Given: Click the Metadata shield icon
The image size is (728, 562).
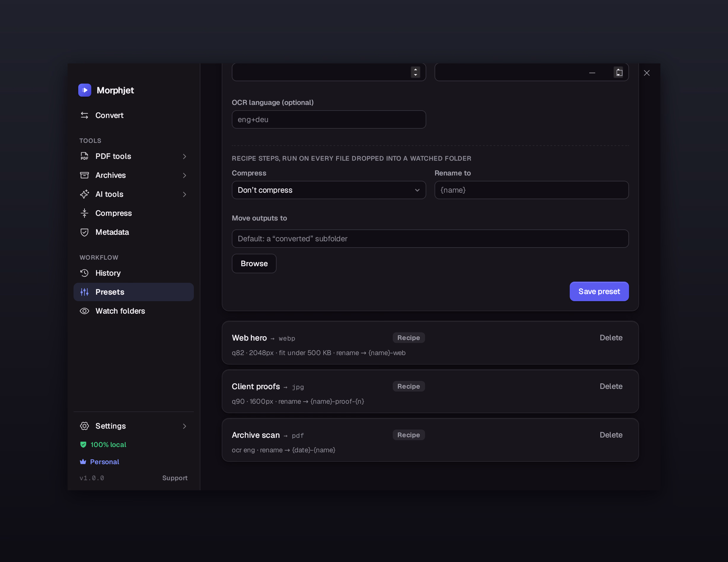Looking at the screenshot, I should 84,232.
